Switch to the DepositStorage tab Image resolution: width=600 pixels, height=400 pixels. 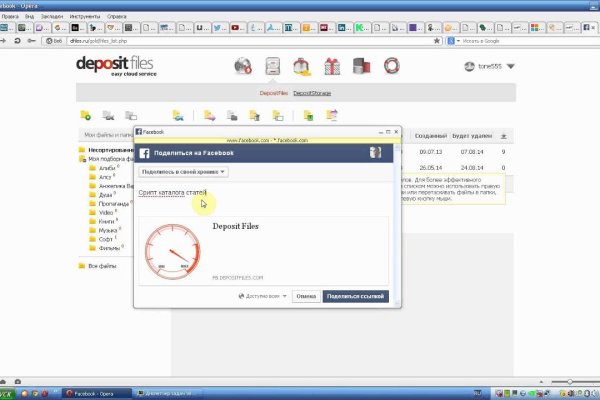[x=312, y=93]
